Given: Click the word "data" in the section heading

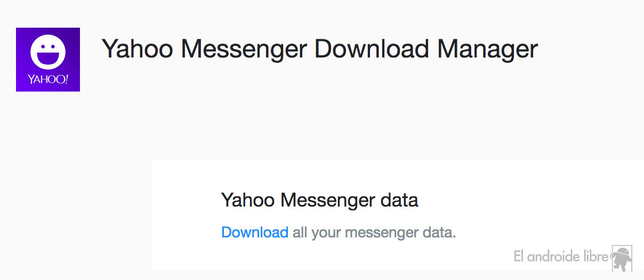Looking at the screenshot, I should point(400,200).
